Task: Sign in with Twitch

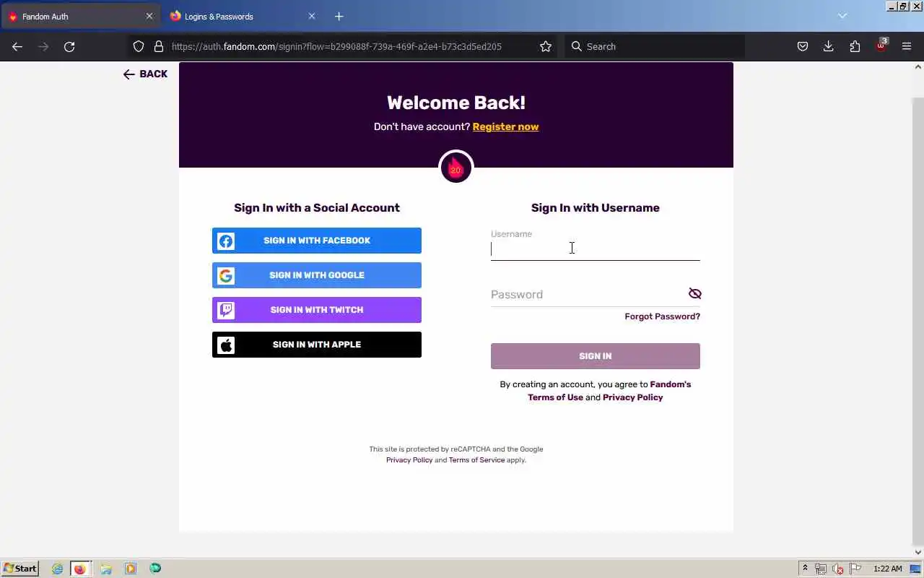Action: [x=317, y=310]
